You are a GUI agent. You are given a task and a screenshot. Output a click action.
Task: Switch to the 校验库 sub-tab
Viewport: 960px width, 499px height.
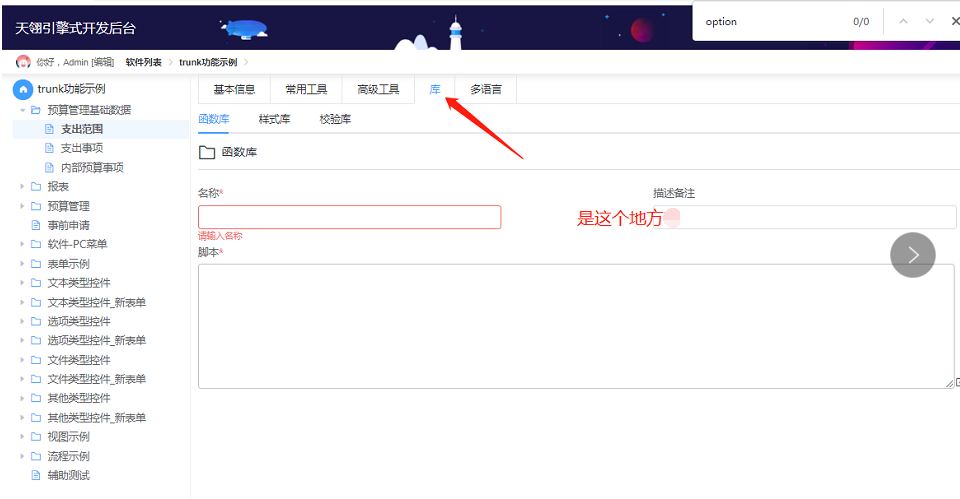[335, 119]
